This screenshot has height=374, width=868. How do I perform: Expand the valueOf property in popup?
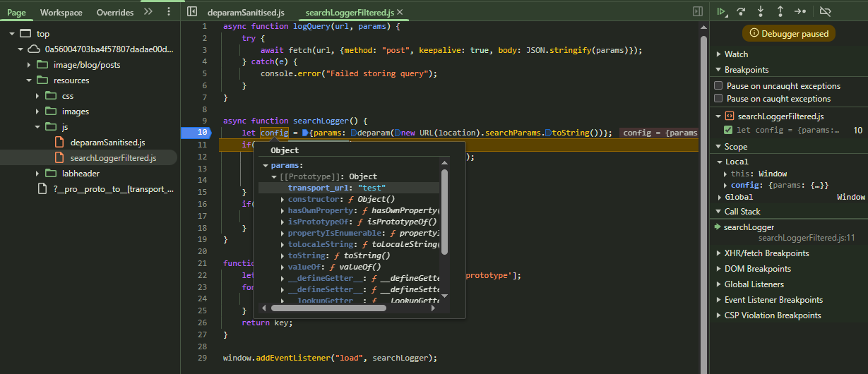[x=283, y=267]
